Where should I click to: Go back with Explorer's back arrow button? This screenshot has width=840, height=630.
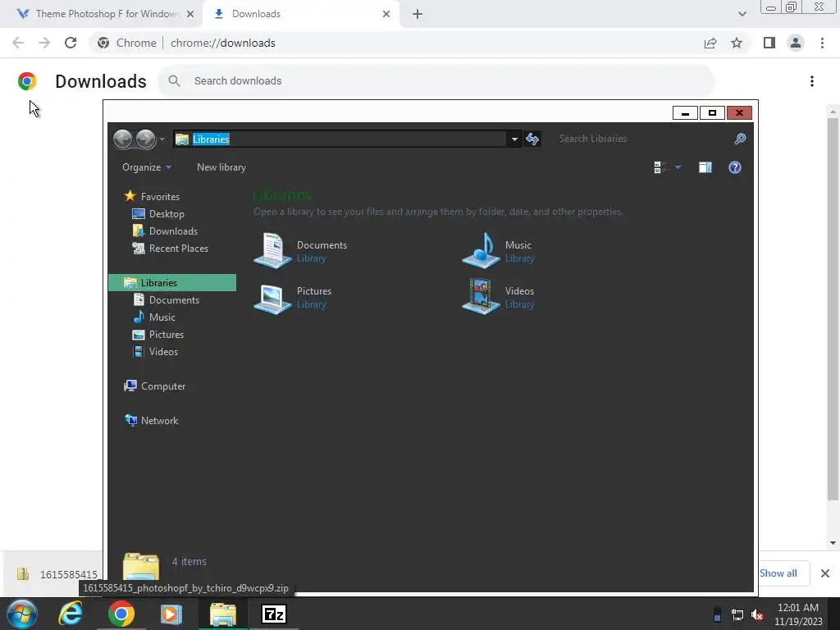[x=123, y=139]
